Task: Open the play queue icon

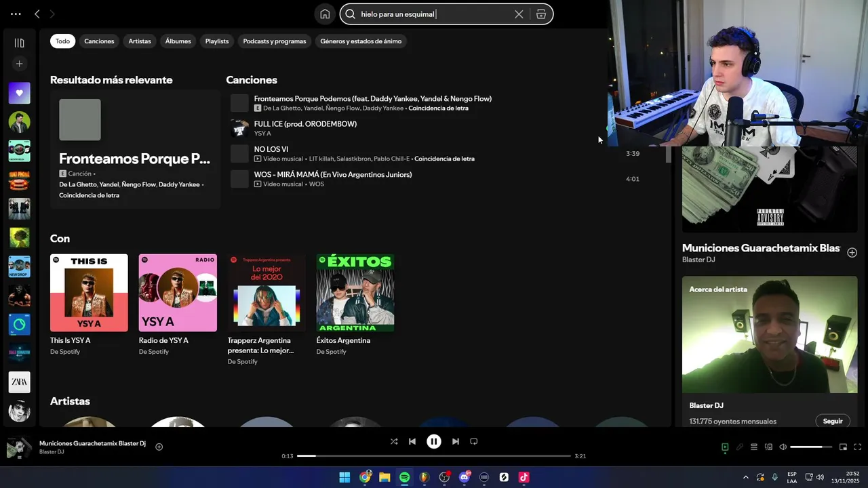Action: [754, 447]
